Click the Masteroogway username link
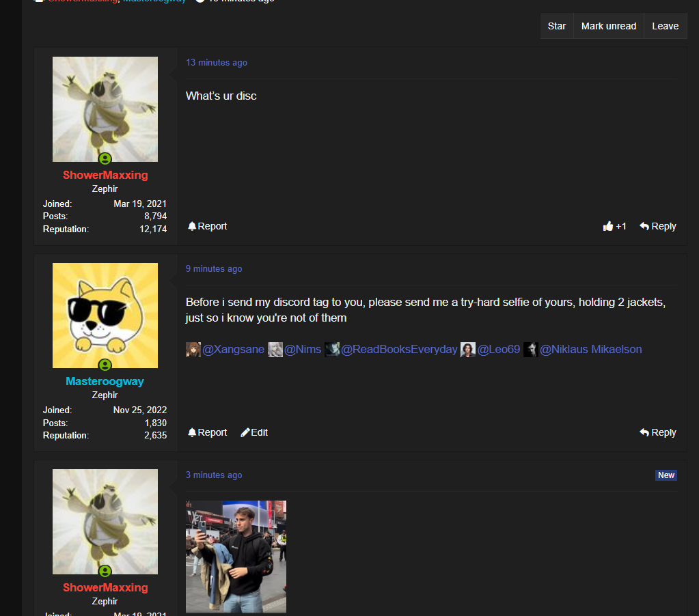Viewport: 699px width, 616px height. pyautogui.click(x=105, y=381)
